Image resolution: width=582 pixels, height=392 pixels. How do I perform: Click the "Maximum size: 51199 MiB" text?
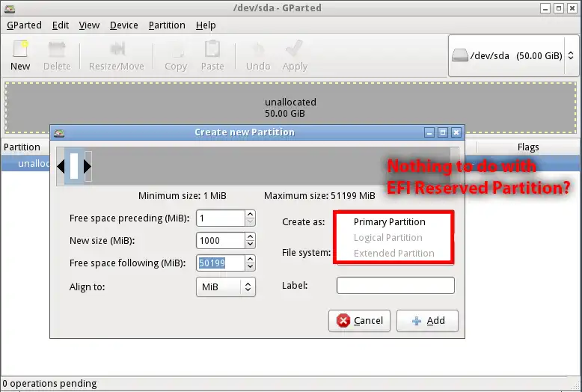(x=319, y=196)
